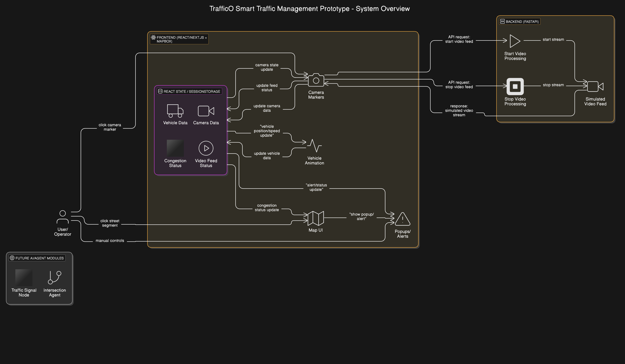Image resolution: width=625 pixels, height=364 pixels.
Task: Click the Camera Data video camera icon
Action: pos(206,111)
